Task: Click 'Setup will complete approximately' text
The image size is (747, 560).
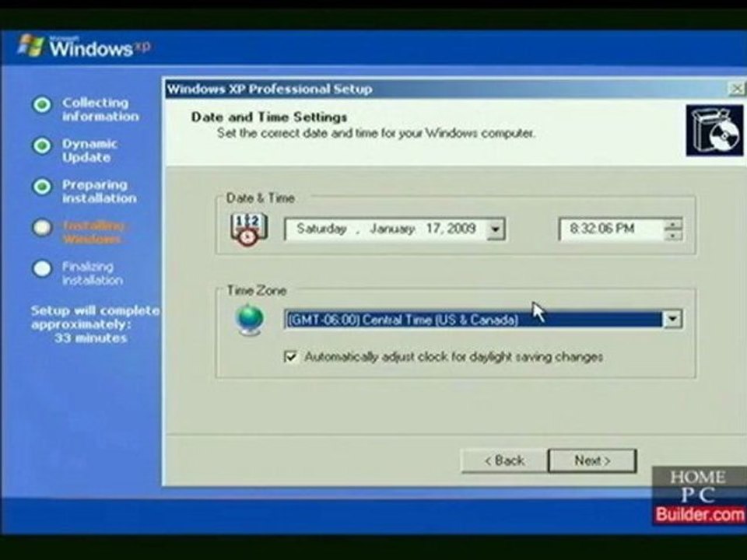Action: point(95,317)
